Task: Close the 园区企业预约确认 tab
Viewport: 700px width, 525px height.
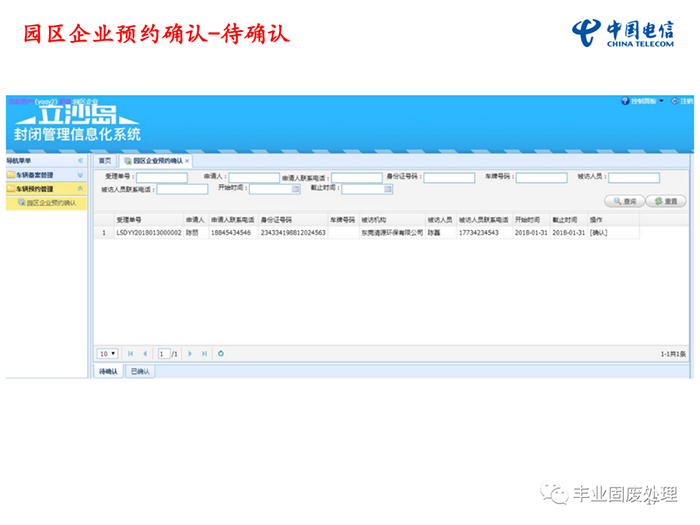Action: click(x=187, y=160)
